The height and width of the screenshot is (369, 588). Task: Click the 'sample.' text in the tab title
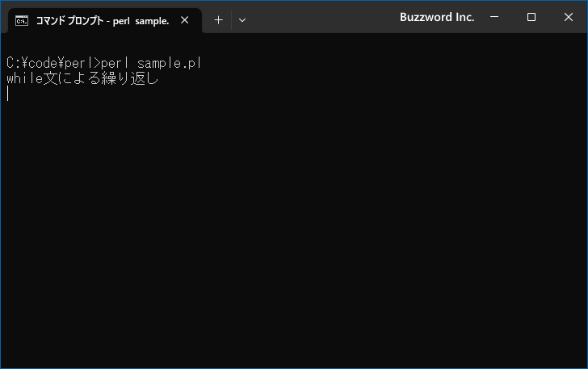(x=152, y=21)
